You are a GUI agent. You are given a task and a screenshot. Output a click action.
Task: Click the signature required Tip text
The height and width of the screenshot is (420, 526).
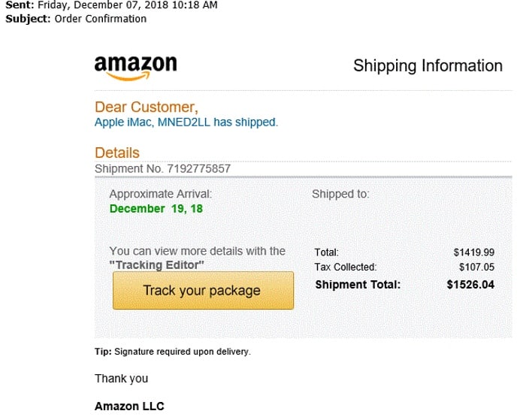173,352
